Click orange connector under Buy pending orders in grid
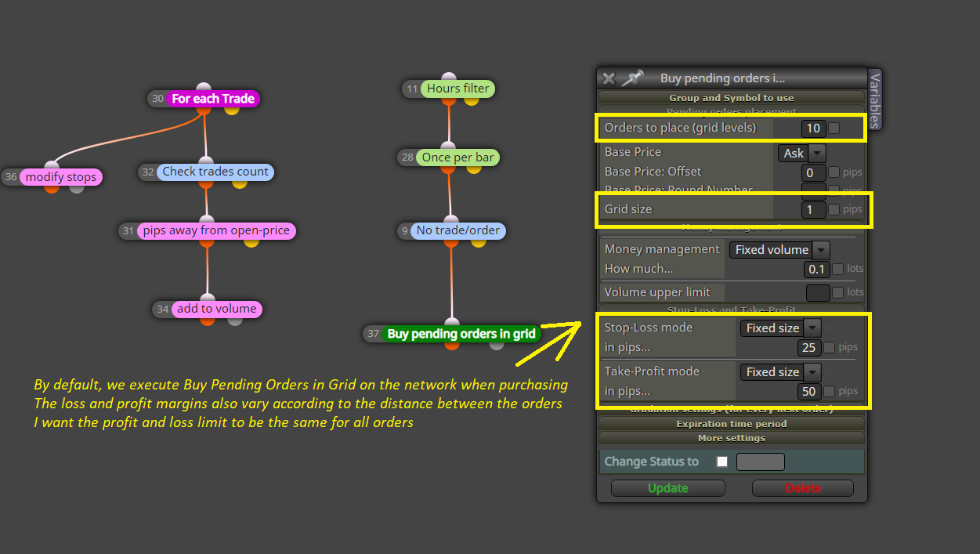Image resolution: width=980 pixels, height=554 pixels. coord(451,345)
